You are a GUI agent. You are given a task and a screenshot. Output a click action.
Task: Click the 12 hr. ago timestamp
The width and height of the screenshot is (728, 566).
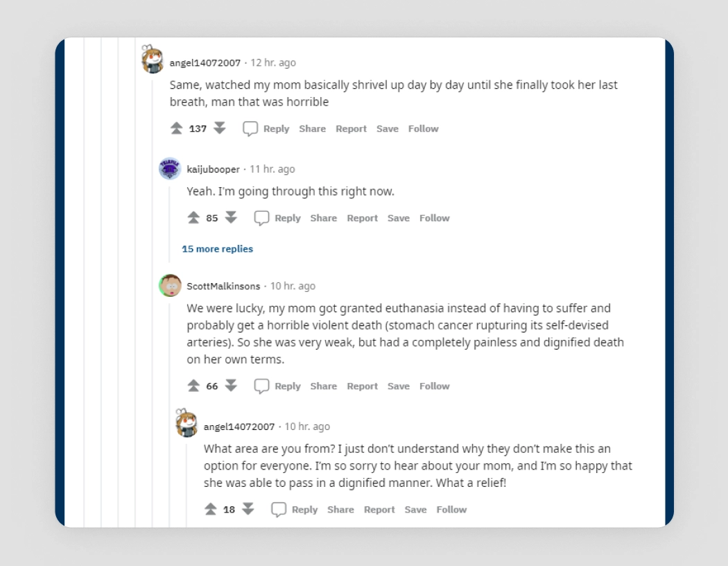[x=273, y=62]
